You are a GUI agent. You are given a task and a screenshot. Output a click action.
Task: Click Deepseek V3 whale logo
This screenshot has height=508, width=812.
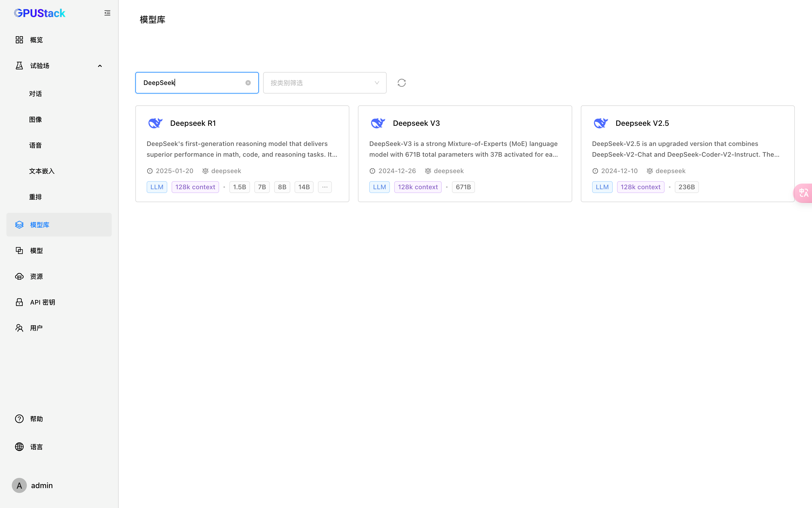[x=378, y=123]
